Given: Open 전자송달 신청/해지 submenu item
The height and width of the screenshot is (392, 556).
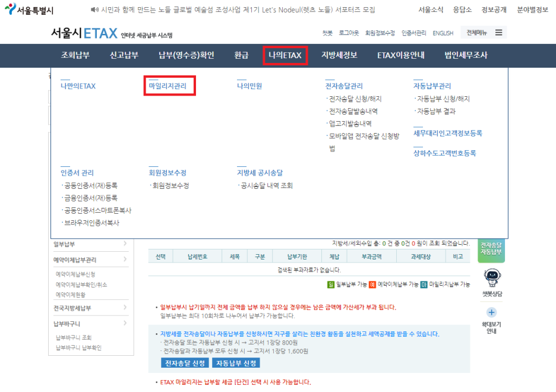Looking at the screenshot, I should [x=355, y=99].
